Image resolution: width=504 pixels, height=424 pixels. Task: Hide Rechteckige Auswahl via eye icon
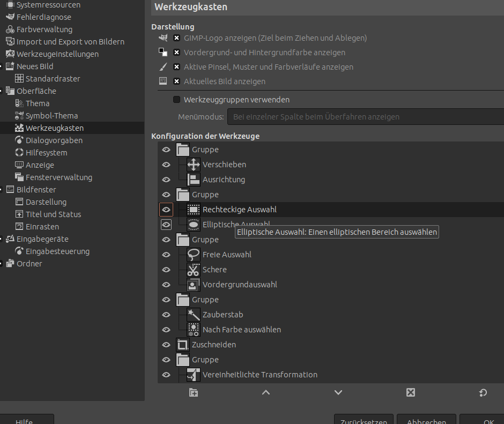click(x=166, y=210)
